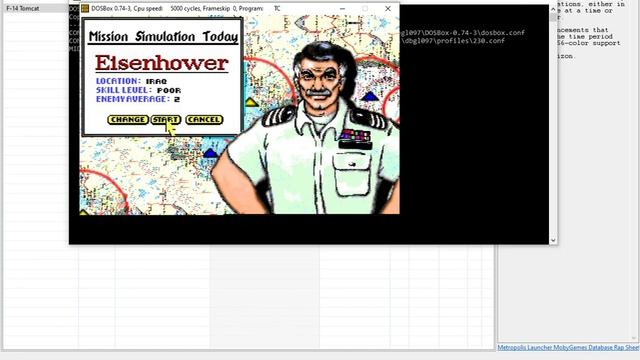Click the ENEMY AVERAGE: 2 line
The image size is (640, 360).
pyautogui.click(x=138, y=99)
